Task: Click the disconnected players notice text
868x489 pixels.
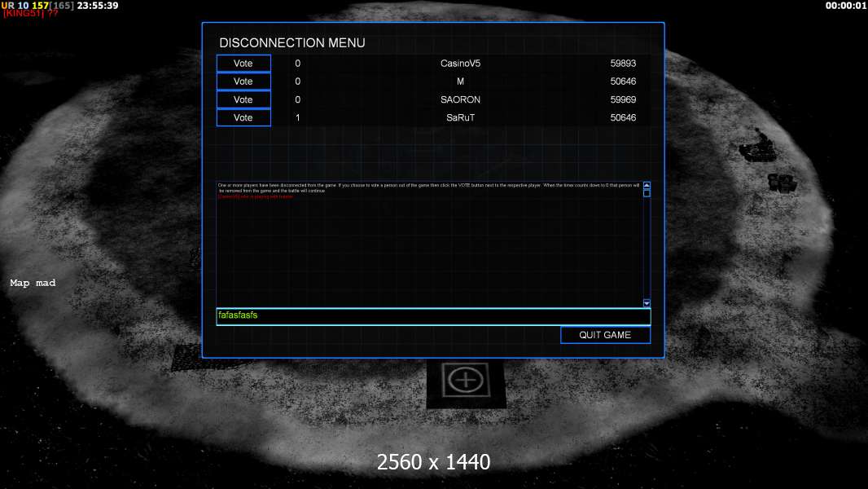Action: pos(428,187)
